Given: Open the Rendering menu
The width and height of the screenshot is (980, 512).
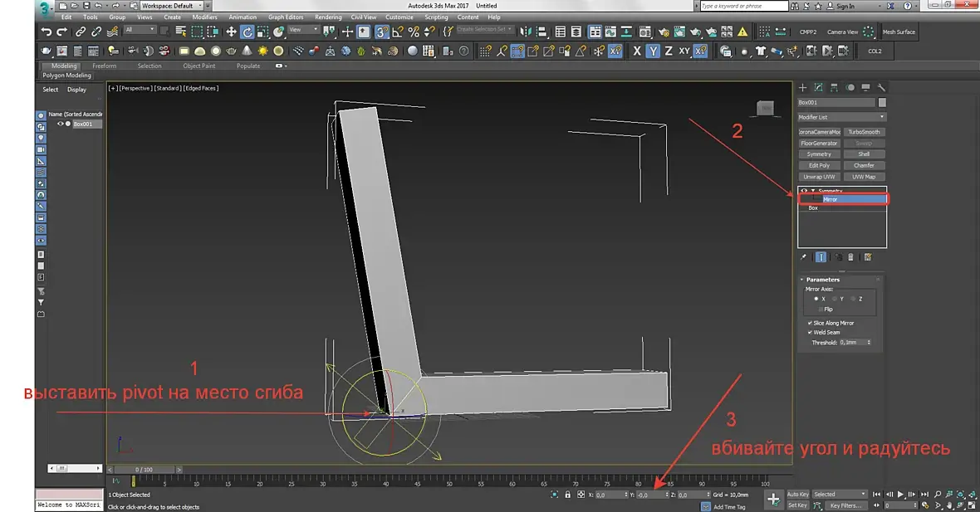Looking at the screenshot, I should tap(328, 17).
